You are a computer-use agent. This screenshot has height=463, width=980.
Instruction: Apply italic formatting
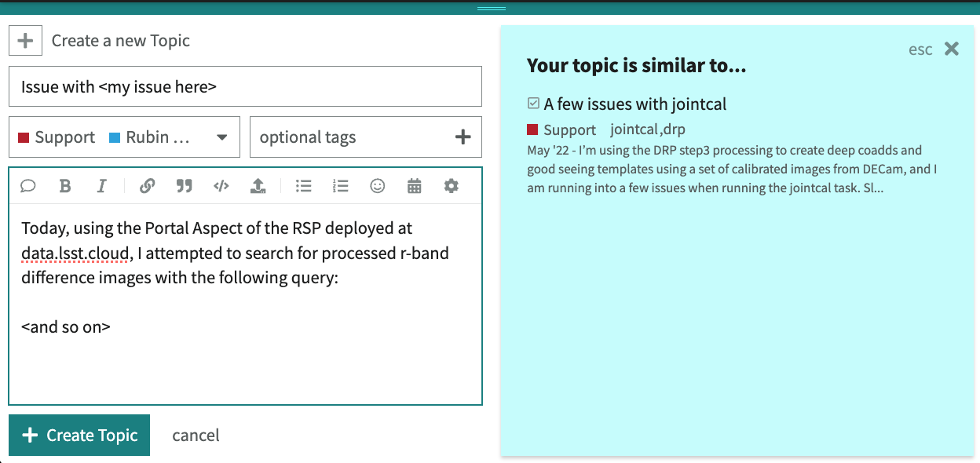101,186
